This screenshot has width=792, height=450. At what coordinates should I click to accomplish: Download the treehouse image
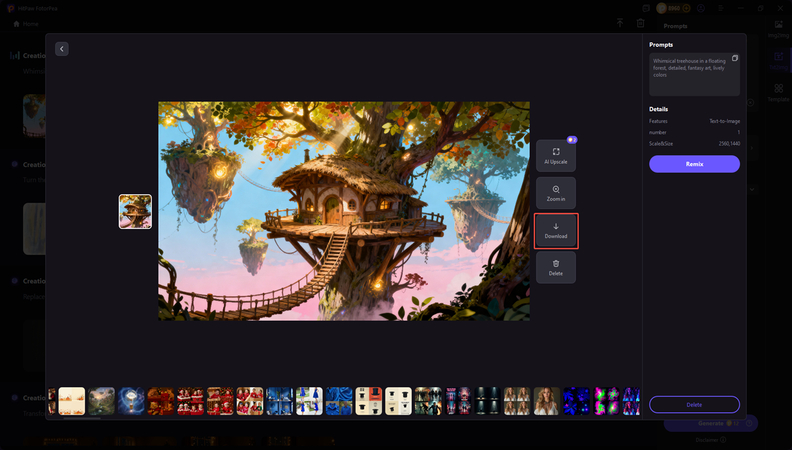(555, 230)
